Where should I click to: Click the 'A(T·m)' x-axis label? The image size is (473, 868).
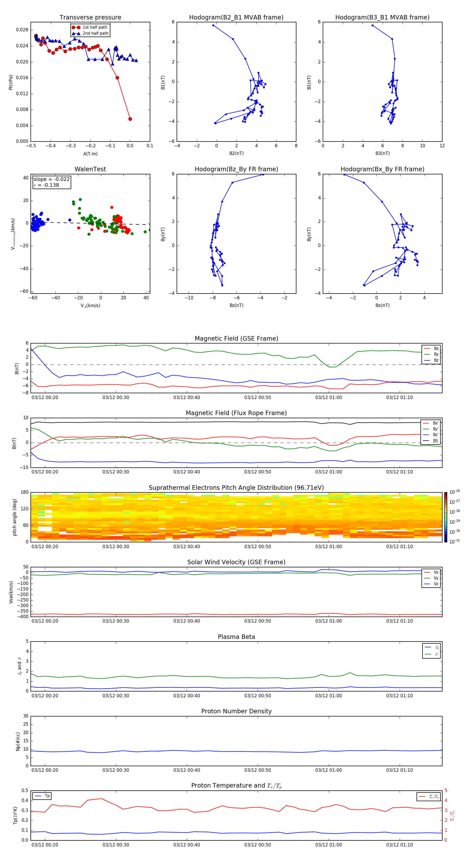tap(90, 154)
